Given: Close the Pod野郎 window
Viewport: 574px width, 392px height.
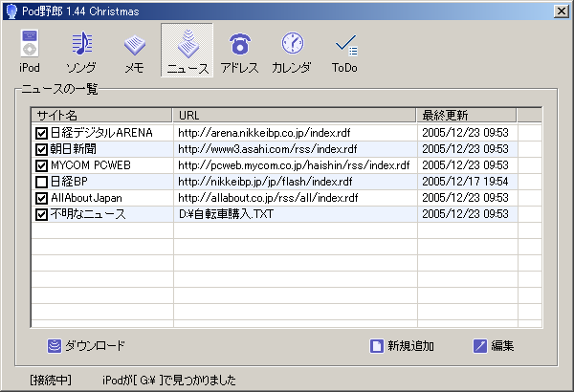Looking at the screenshot, I should (x=561, y=11).
